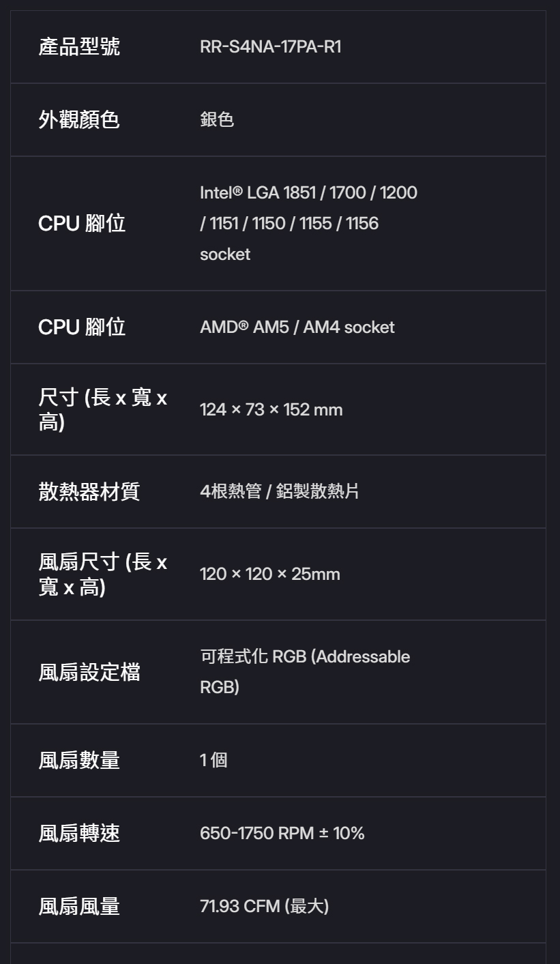
Task: Click the 散熱器材質 label
Action: tap(89, 491)
